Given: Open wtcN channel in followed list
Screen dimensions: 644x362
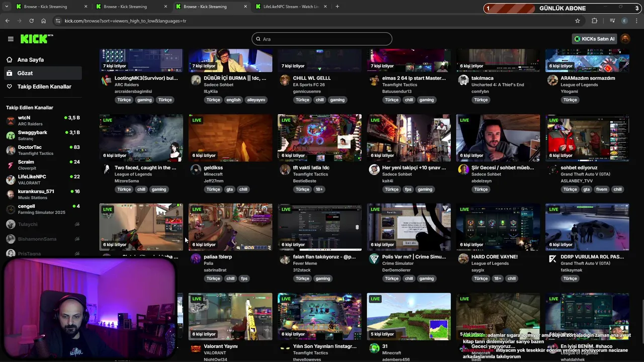Looking at the screenshot, I should tap(43, 121).
